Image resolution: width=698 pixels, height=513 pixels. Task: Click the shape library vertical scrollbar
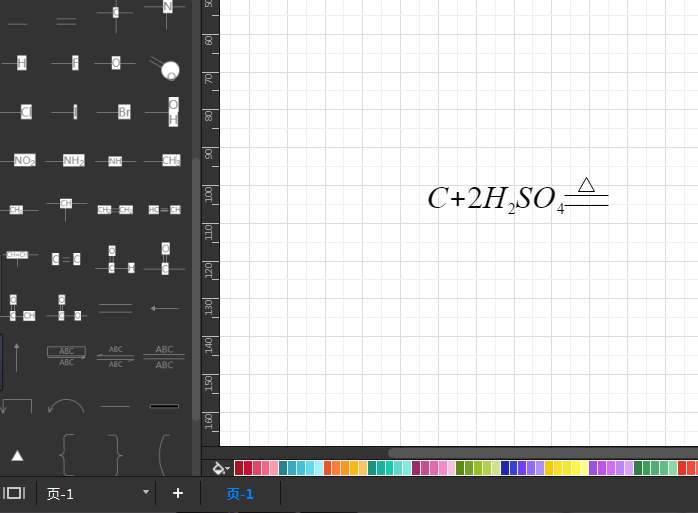196,289
